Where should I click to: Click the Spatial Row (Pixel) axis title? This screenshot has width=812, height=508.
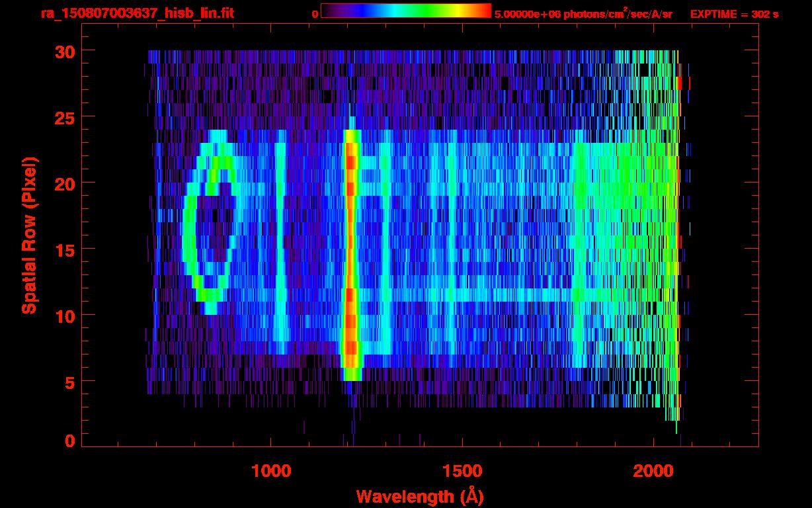[x=28, y=235]
